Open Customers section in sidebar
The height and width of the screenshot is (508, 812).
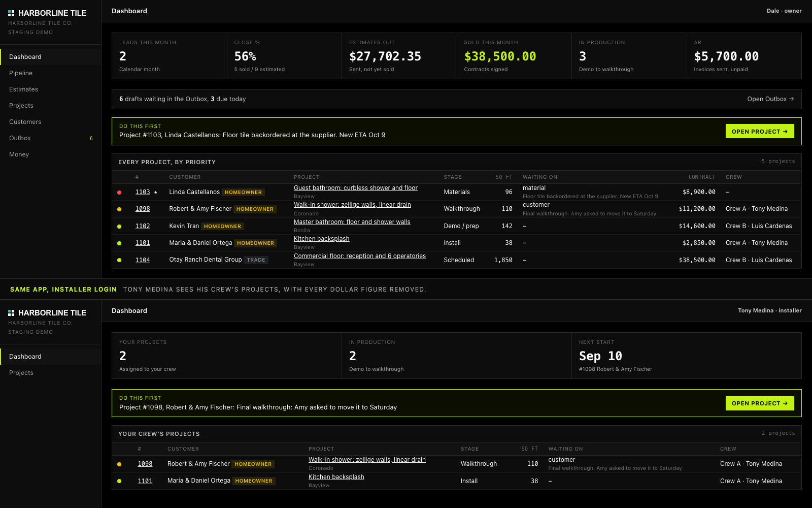[x=51, y=122]
